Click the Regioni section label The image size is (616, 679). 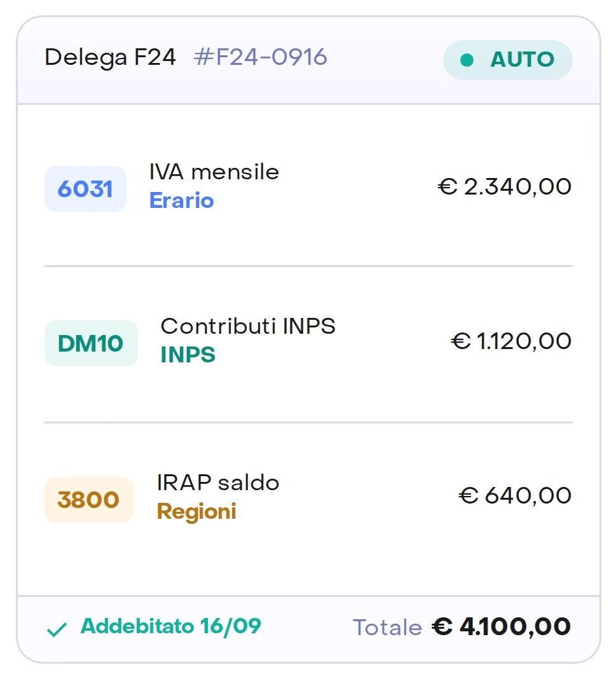tap(196, 512)
